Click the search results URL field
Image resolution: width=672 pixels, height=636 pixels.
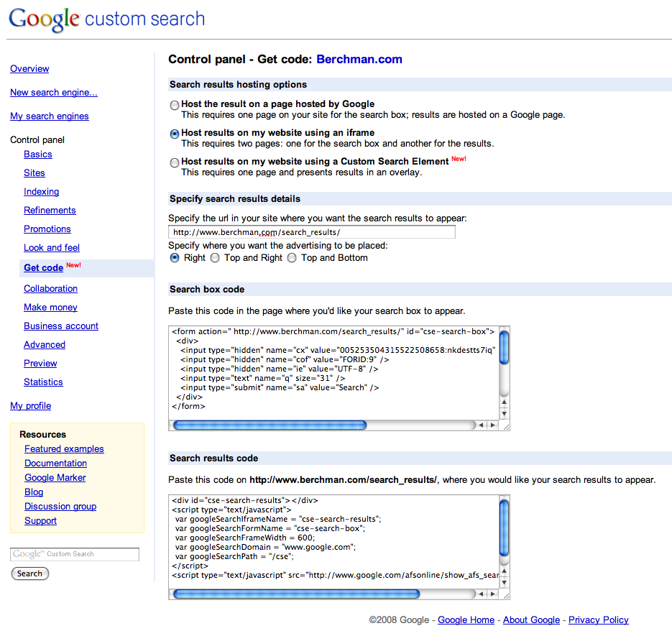tap(312, 232)
